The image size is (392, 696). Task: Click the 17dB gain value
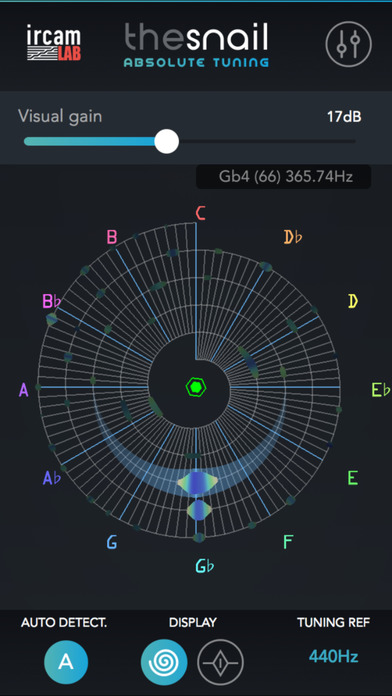[344, 117]
